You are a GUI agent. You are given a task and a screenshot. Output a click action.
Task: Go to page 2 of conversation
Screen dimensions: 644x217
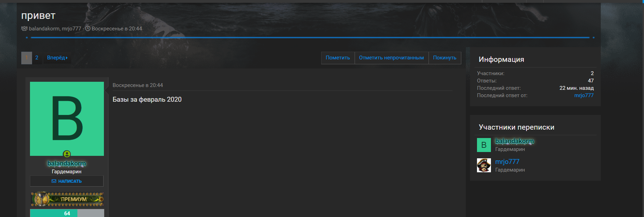click(37, 58)
